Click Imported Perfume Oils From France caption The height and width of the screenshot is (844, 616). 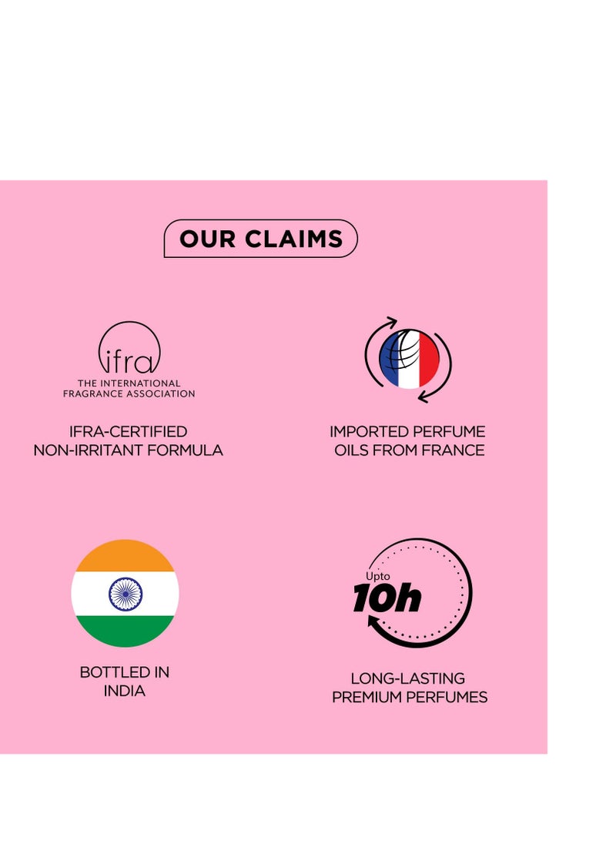[x=408, y=440]
